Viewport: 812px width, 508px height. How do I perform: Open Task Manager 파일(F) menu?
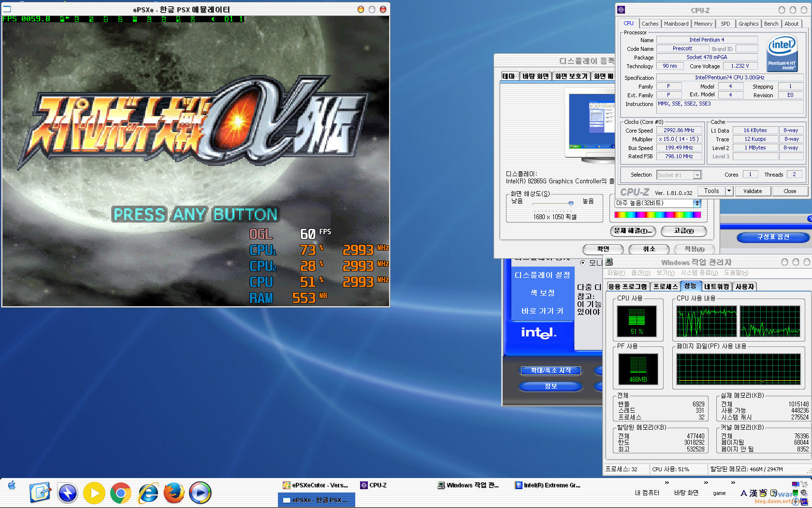[616, 273]
